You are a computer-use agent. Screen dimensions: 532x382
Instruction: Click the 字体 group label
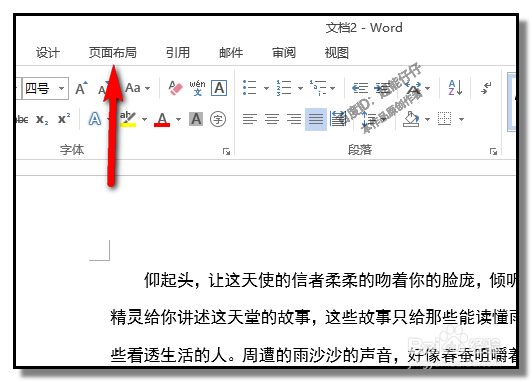click(x=72, y=150)
